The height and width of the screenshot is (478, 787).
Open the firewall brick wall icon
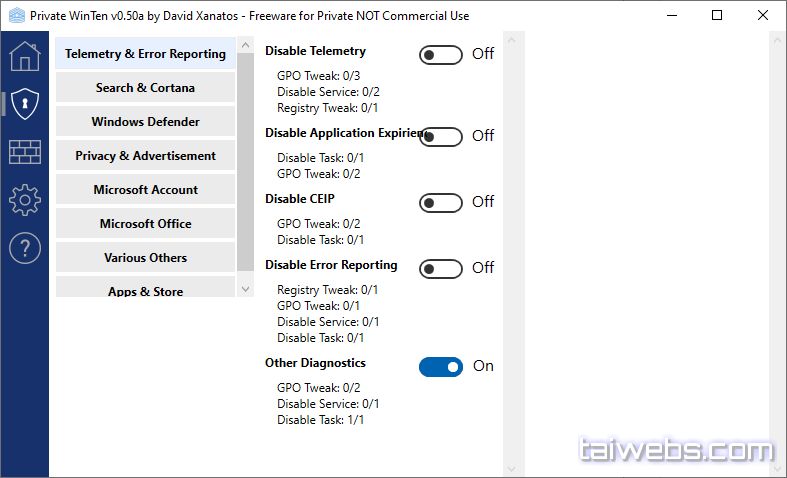[x=24, y=152]
